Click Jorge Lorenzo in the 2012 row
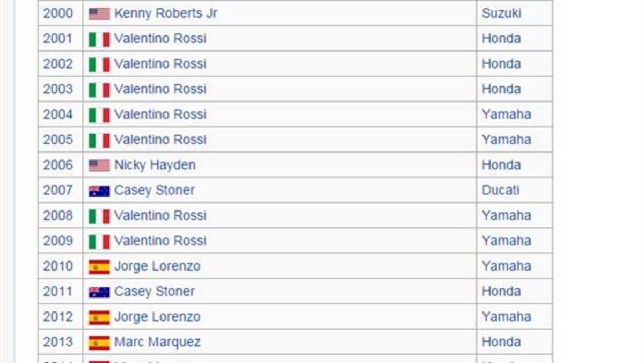The height and width of the screenshot is (363, 644). click(157, 317)
